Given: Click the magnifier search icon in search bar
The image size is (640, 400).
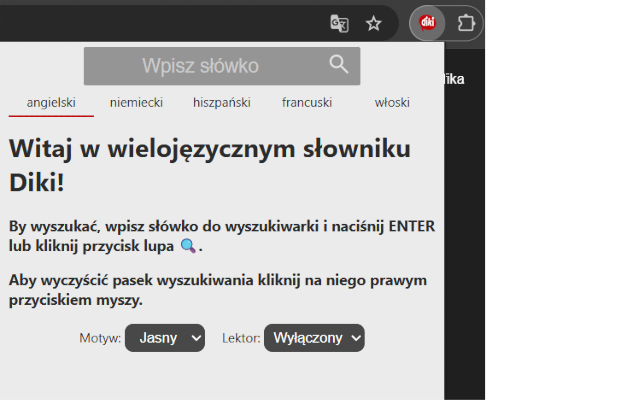Looking at the screenshot, I should (x=338, y=64).
